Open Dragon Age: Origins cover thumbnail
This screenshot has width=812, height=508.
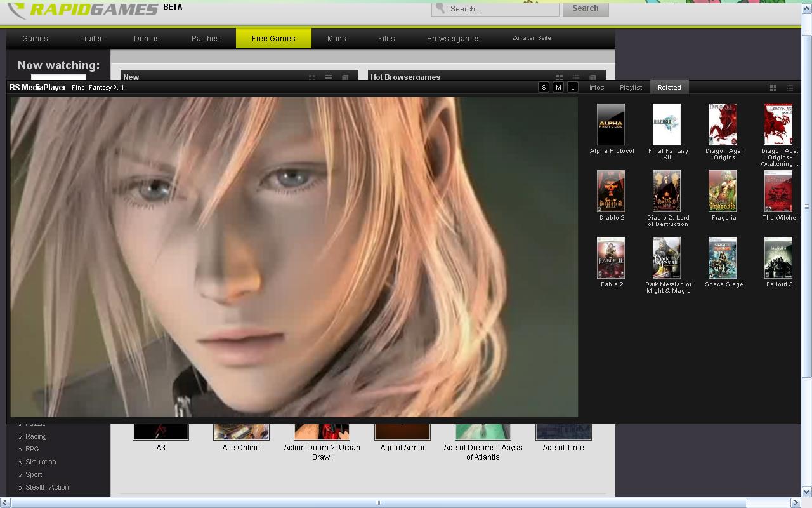click(723, 124)
